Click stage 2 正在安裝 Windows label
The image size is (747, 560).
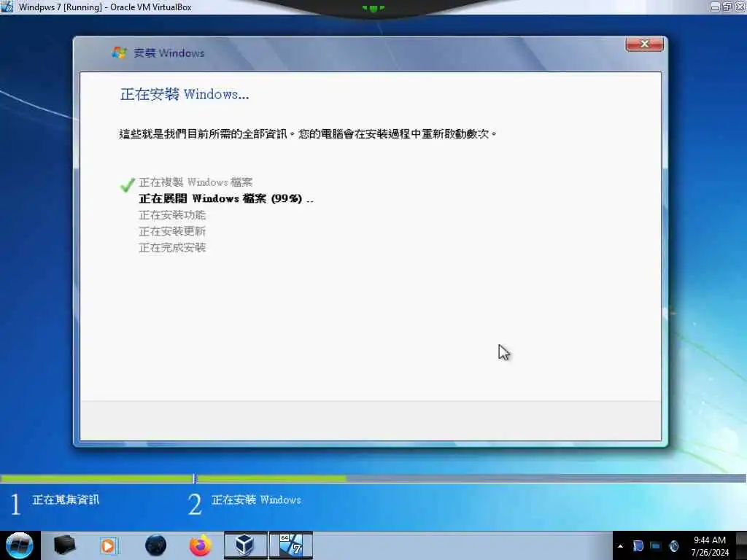point(256,499)
